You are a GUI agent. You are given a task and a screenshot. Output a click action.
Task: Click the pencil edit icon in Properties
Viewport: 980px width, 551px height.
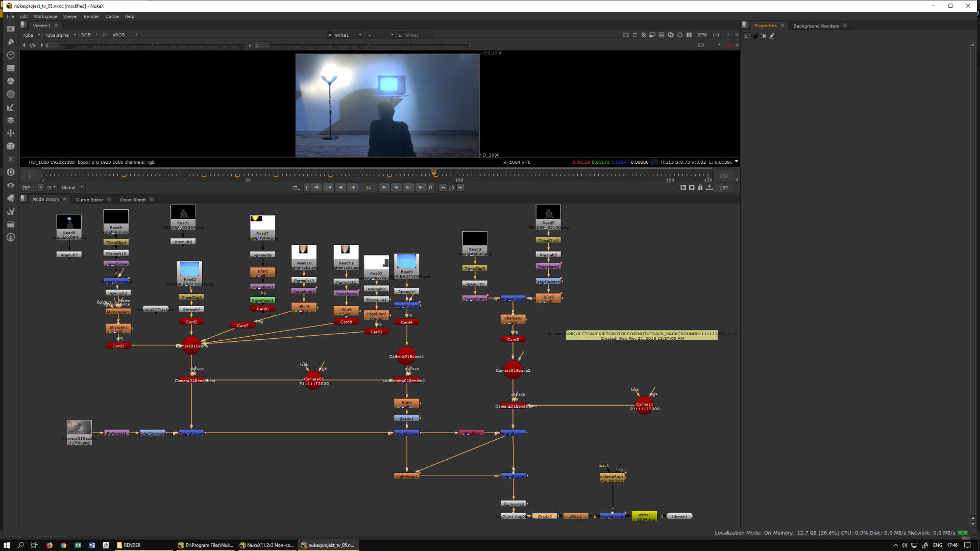pyautogui.click(x=772, y=36)
